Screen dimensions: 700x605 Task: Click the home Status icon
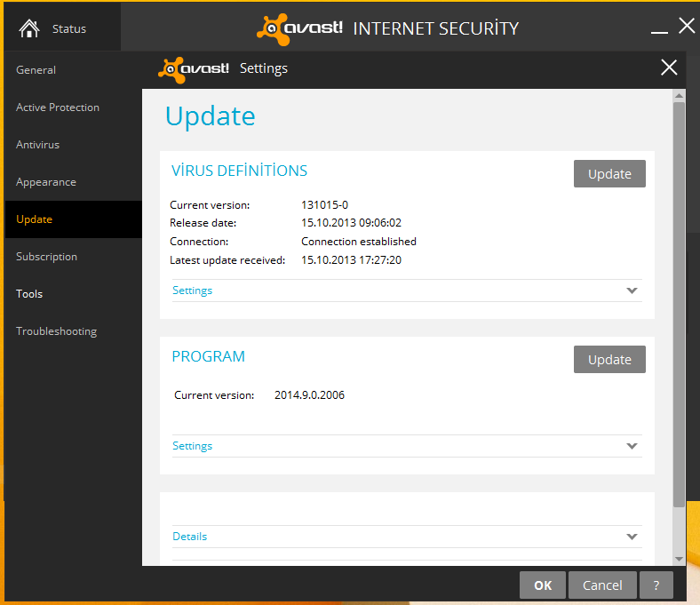pyautogui.click(x=29, y=28)
